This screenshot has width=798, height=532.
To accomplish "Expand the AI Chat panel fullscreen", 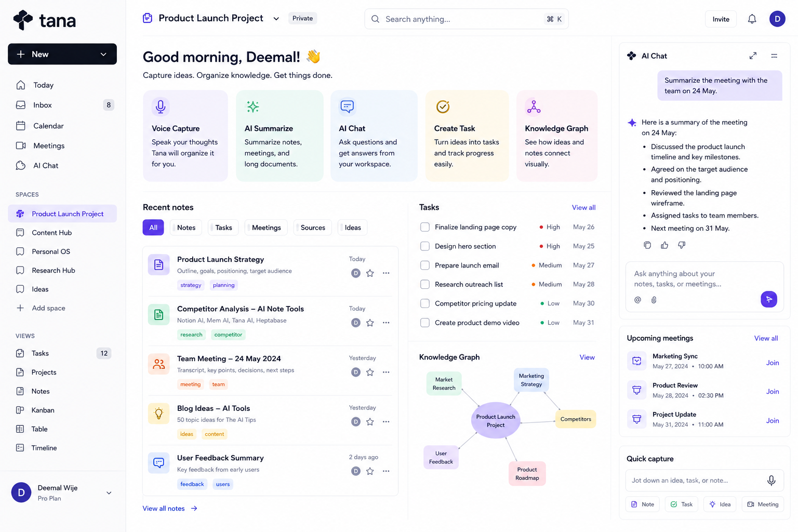I will (753, 56).
